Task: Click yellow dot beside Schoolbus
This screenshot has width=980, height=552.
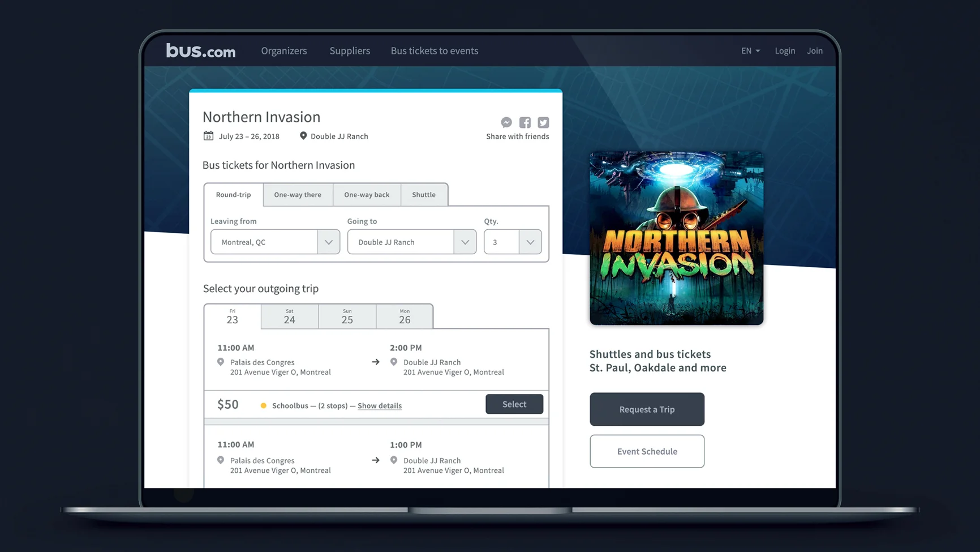Action: pyautogui.click(x=264, y=406)
